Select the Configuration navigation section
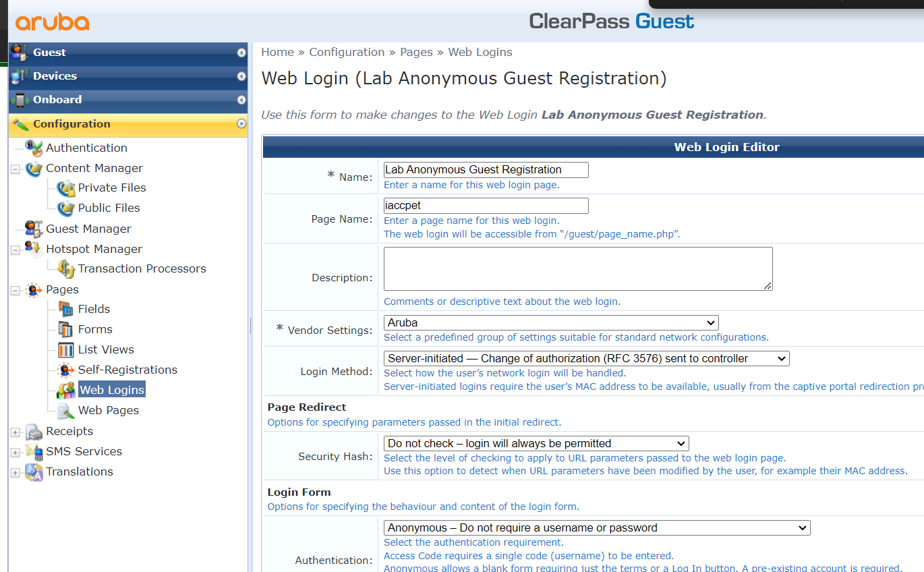Screen dimensions: 924x572 pos(128,124)
